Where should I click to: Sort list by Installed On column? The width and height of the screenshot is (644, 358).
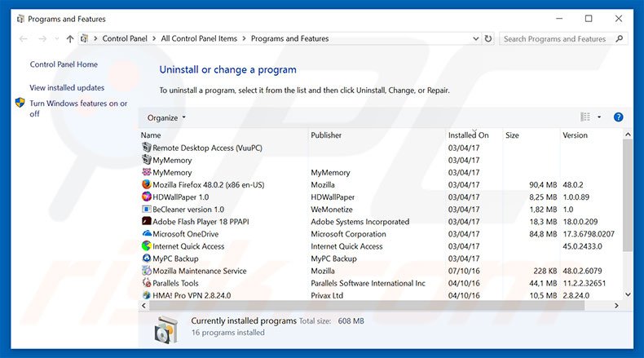click(468, 135)
